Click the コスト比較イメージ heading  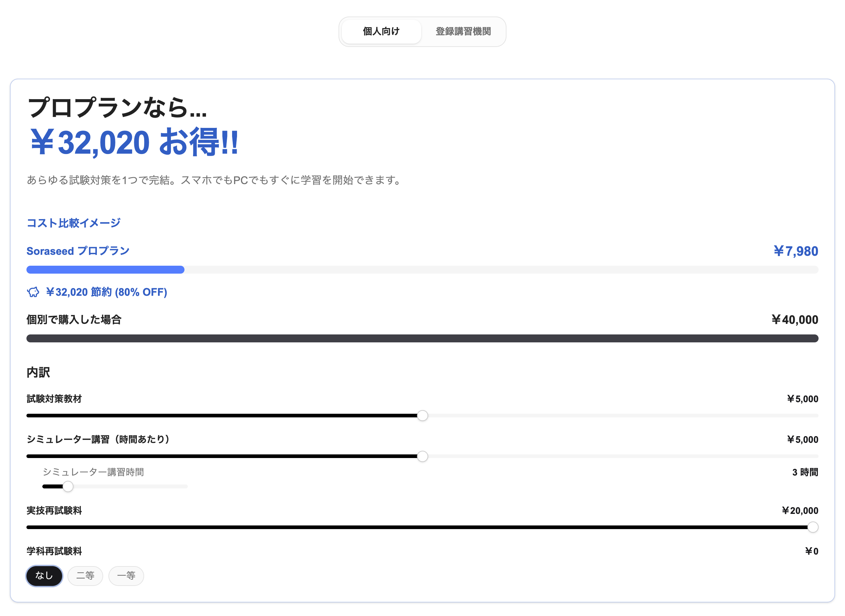[x=73, y=223]
